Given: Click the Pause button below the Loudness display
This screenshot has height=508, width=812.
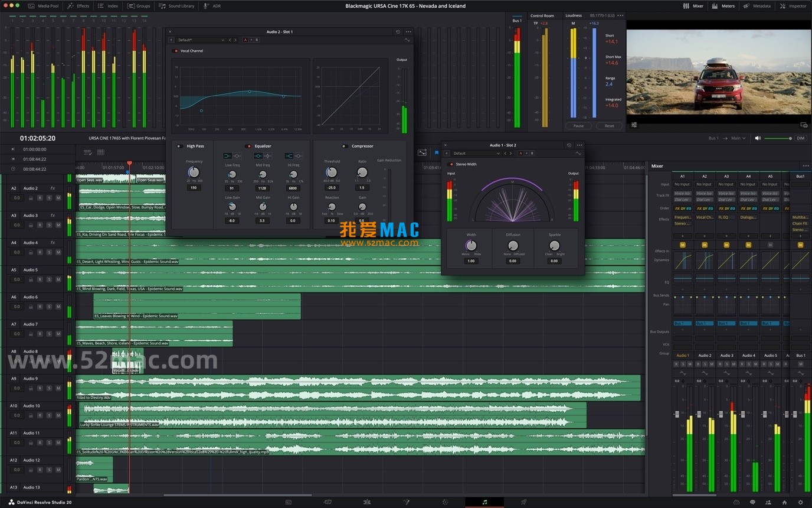Looking at the screenshot, I should [x=578, y=126].
